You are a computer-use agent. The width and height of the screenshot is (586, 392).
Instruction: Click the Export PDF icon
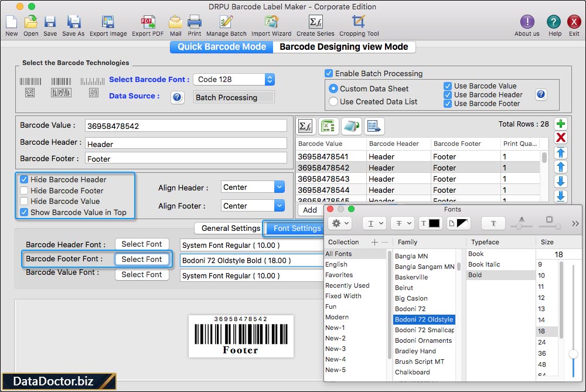pos(148,22)
